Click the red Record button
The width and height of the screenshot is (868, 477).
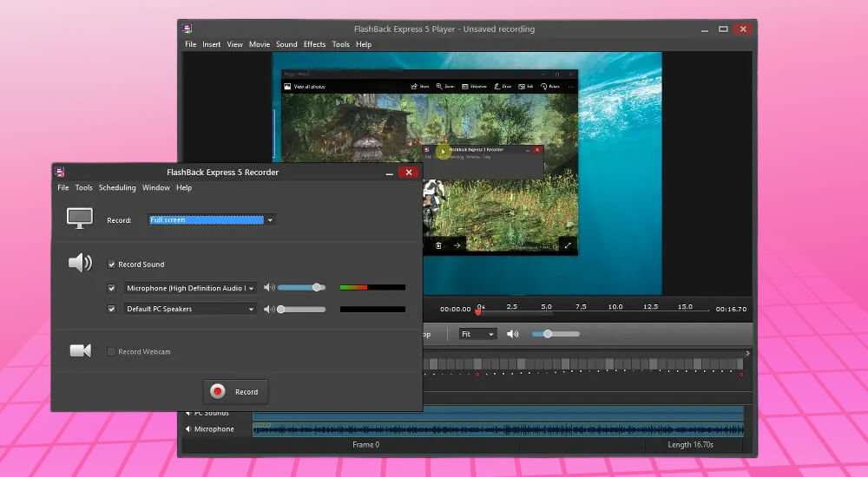(235, 392)
